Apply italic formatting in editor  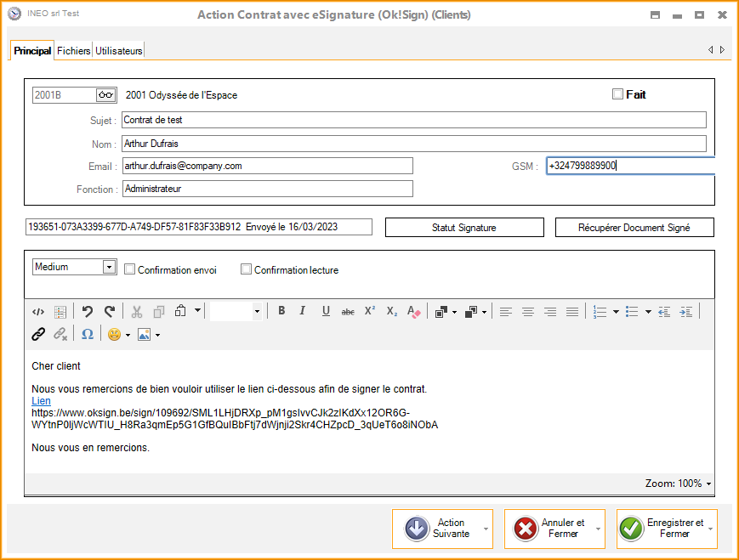click(x=302, y=312)
